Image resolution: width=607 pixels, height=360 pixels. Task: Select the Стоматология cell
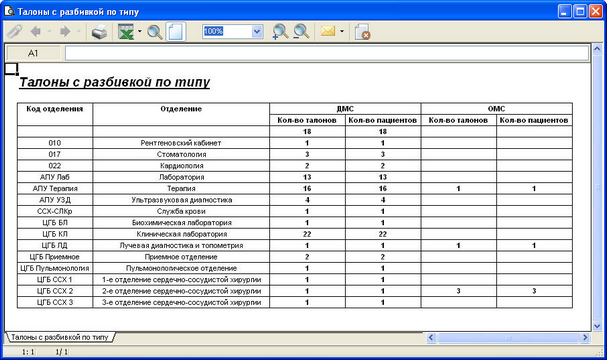[181, 154]
